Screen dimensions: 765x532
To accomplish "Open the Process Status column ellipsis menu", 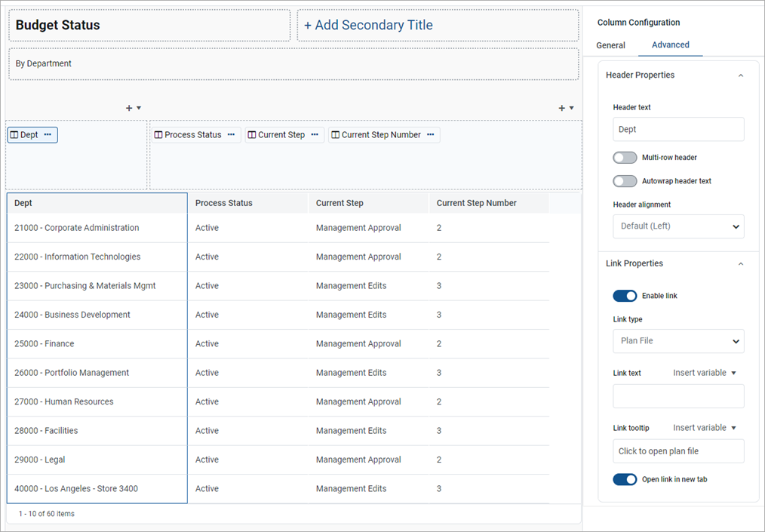I will click(231, 135).
